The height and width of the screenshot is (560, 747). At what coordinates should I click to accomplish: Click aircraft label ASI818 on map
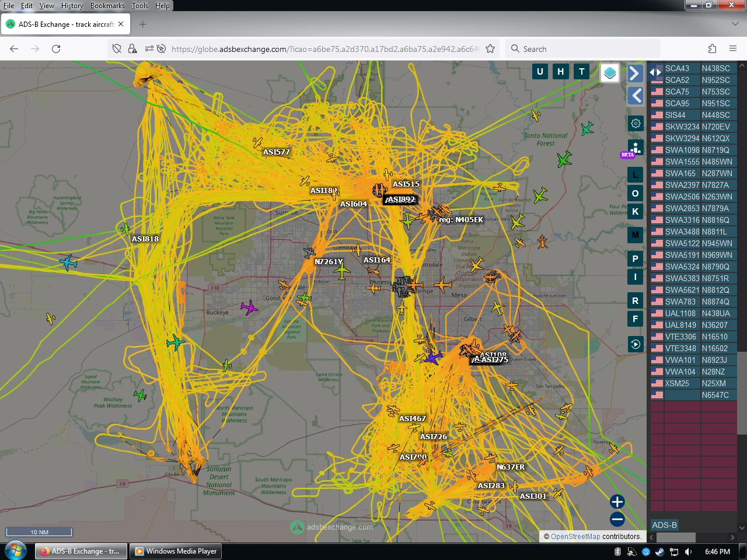(x=145, y=239)
